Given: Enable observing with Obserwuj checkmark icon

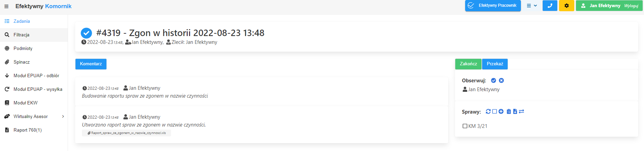Looking at the screenshot, I should tap(493, 81).
